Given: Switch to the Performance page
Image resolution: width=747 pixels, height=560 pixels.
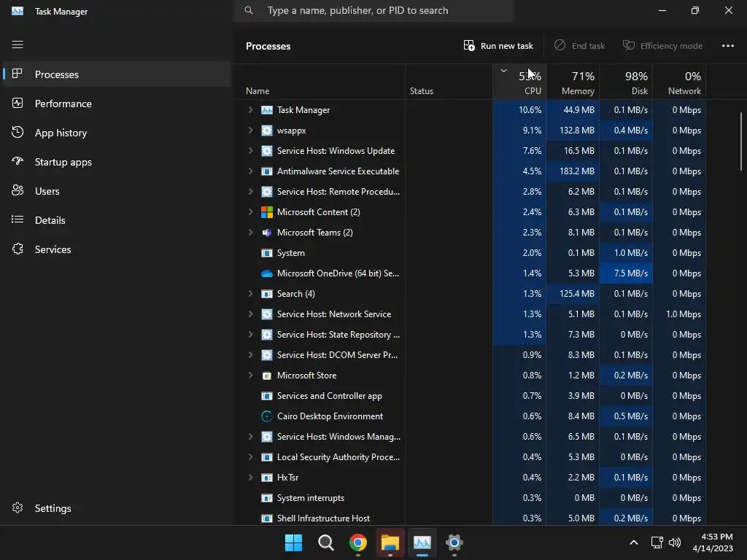Looking at the screenshot, I should pos(116,104).
